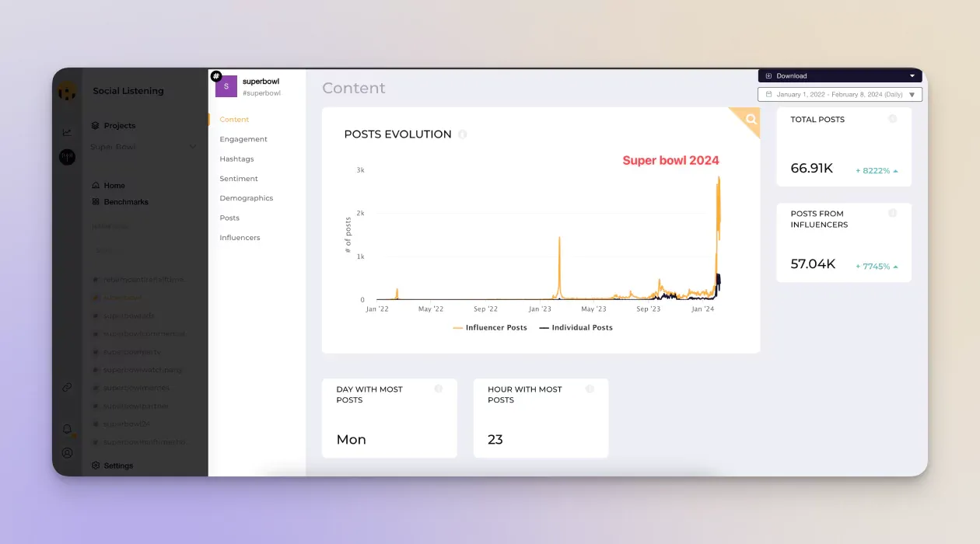The image size is (980, 544).
Task: Open Projects in the sidebar
Action: [120, 125]
